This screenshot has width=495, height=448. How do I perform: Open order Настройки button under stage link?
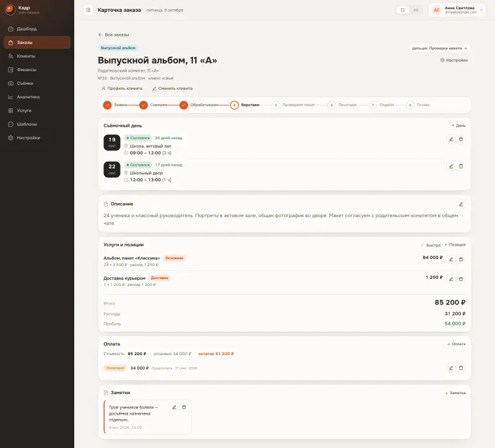tap(454, 60)
